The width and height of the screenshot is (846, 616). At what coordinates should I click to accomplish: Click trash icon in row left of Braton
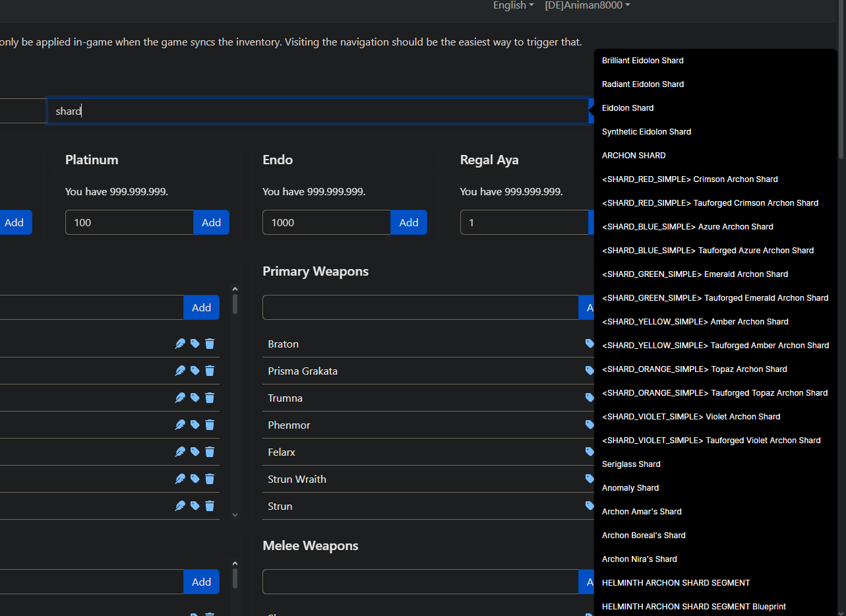(x=210, y=344)
